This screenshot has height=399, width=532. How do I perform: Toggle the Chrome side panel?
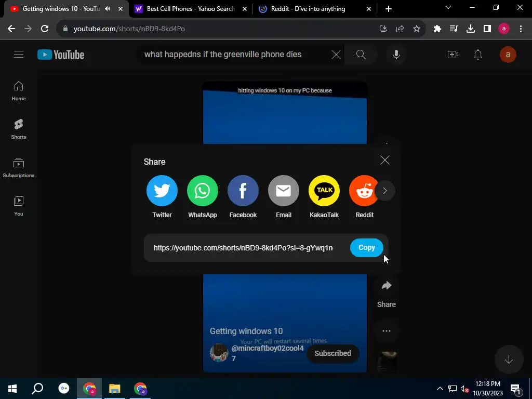(487, 29)
